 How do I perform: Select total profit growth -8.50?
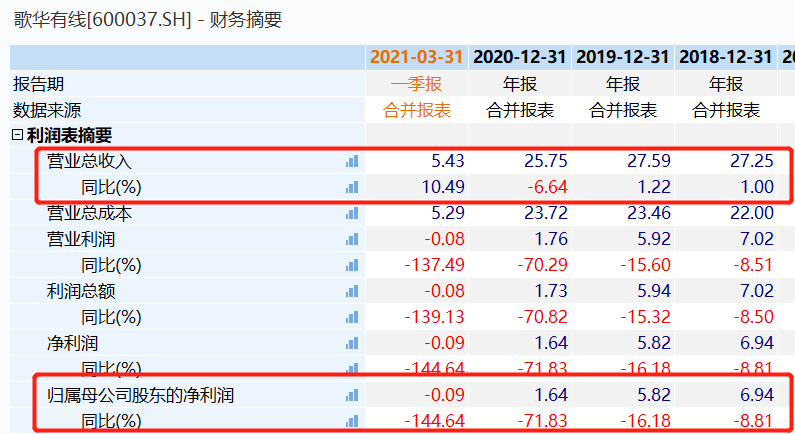[x=753, y=317]
